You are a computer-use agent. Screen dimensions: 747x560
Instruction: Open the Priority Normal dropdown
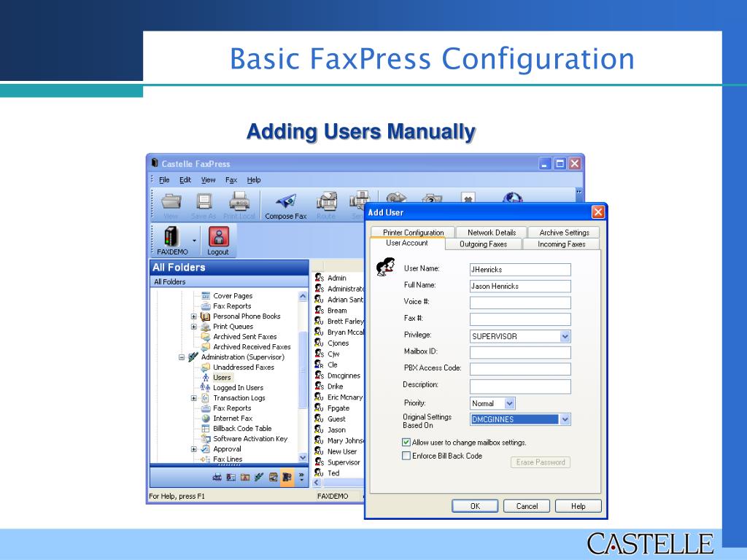(509, 403)
